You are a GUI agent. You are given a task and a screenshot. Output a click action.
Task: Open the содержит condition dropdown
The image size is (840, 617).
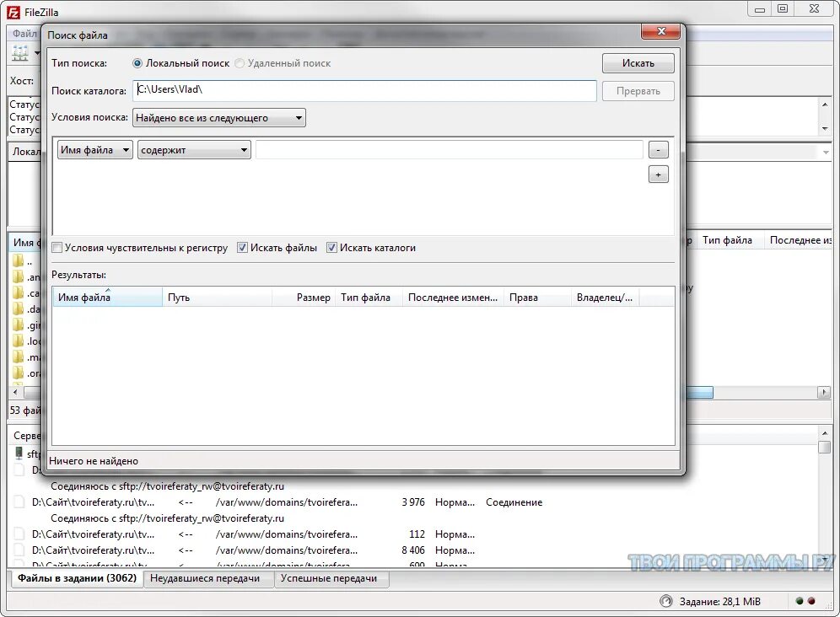pos(194,150)
